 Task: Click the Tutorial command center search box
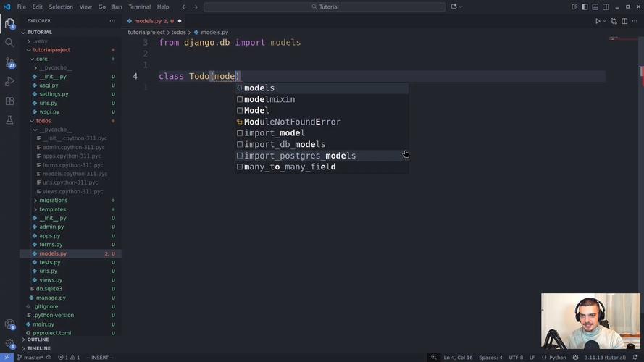pyautogui.click(x=325, y=7)
